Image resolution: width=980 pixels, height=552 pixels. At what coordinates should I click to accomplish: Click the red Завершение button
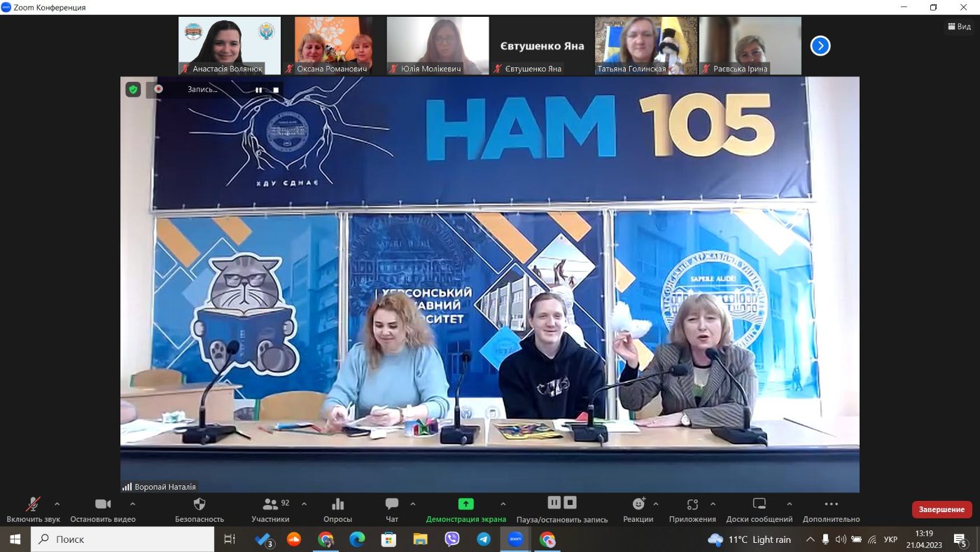941,509
